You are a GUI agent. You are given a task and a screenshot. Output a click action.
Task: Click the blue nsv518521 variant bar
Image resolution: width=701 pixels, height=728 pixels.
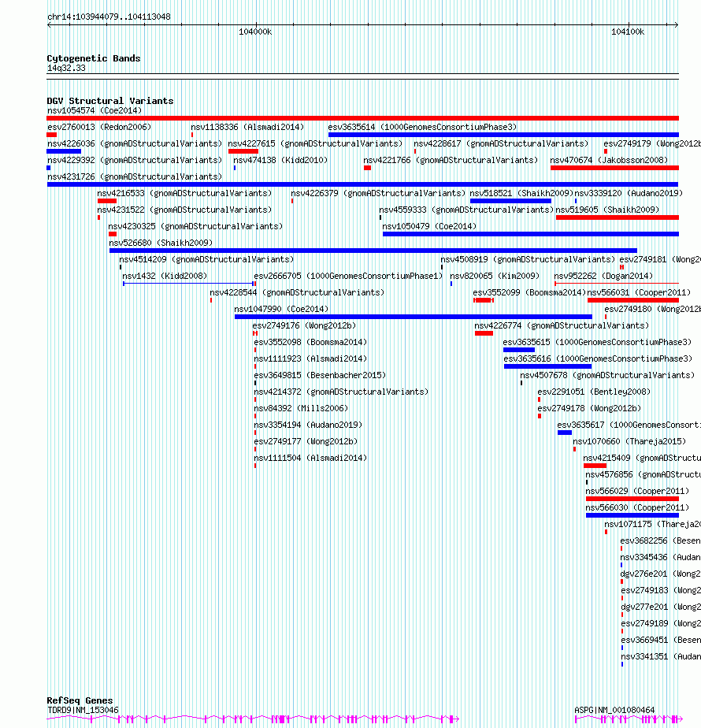510,201
